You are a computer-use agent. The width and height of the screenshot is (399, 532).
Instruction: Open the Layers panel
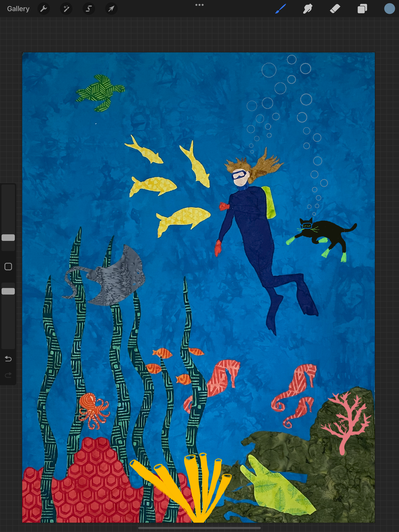362,9
